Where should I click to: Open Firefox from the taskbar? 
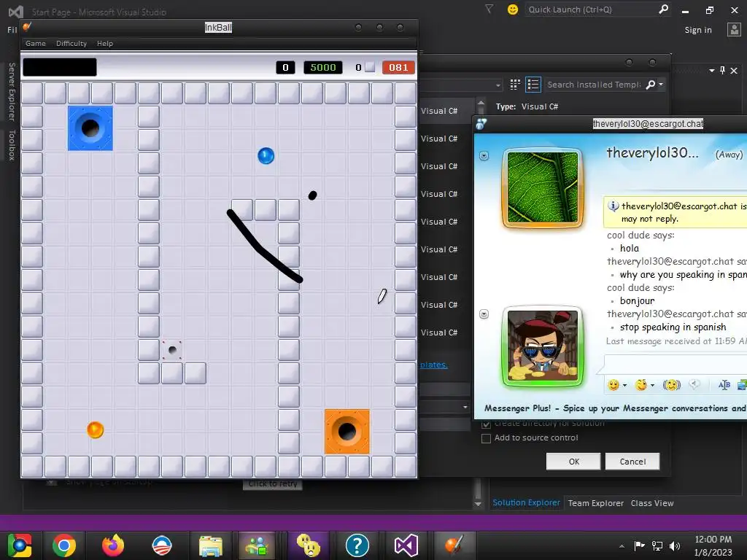pyautogui.click(x=113, y=545)
